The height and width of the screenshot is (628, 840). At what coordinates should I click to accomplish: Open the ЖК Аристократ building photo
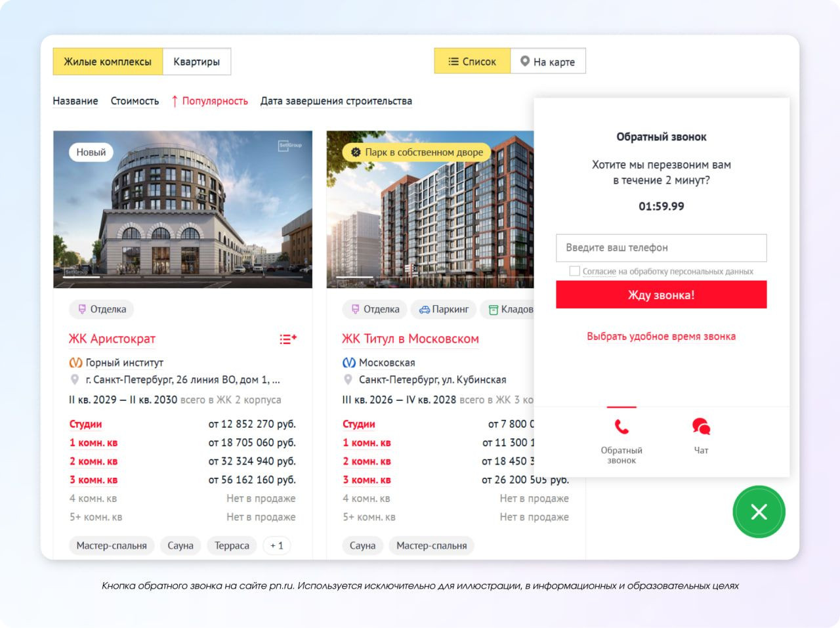point(182,209)
